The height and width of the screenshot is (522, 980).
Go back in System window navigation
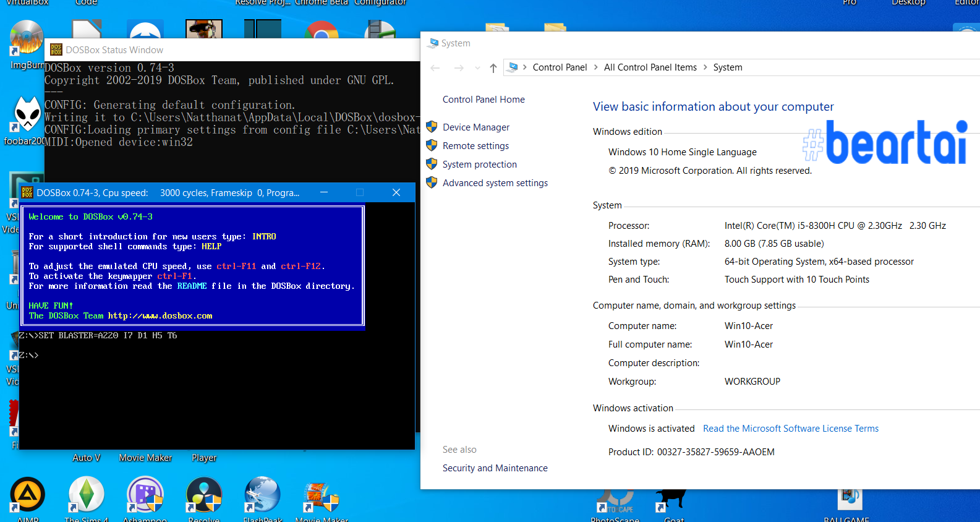(x=435, y=68)
